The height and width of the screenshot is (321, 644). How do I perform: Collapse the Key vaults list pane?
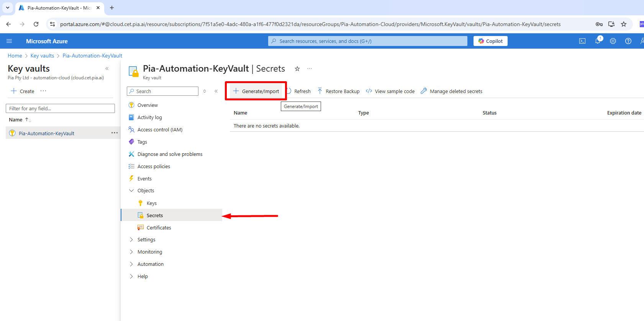pos(107,69)
